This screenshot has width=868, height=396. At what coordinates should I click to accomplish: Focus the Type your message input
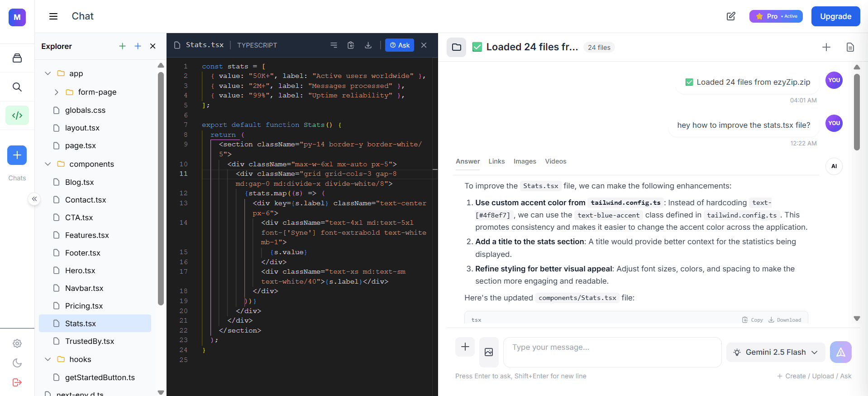pos(612,352)
